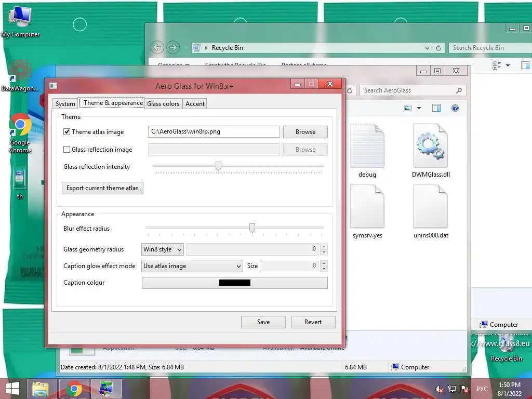Open File Explorer from the taskbar
Screen dimensions: 532x399
point(41,389)
